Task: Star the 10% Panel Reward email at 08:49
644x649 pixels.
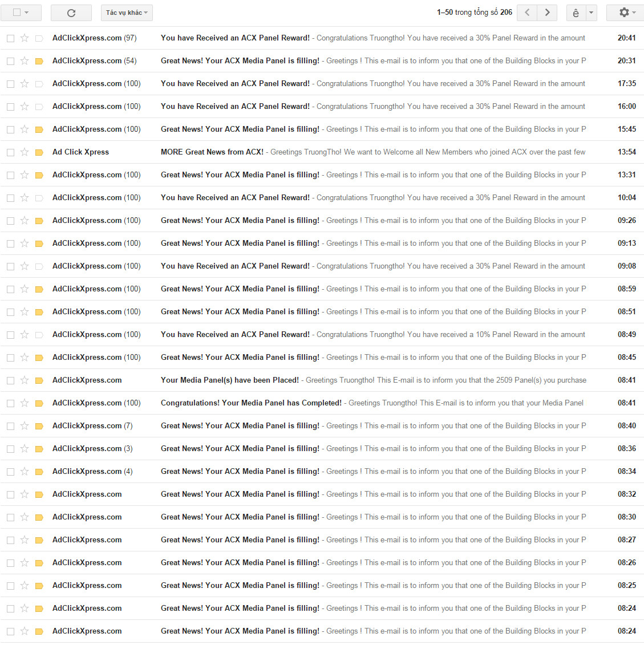Action: (x=25, y=334)
